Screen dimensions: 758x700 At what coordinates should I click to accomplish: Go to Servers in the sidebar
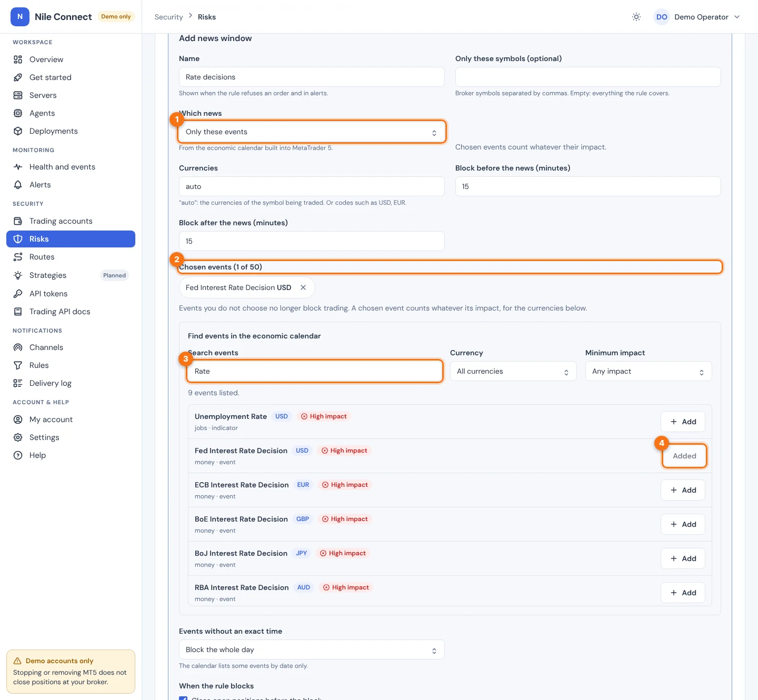71,95
